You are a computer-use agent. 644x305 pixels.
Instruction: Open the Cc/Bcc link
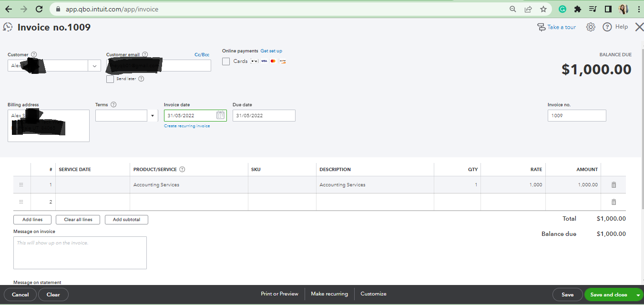point(202,55)
